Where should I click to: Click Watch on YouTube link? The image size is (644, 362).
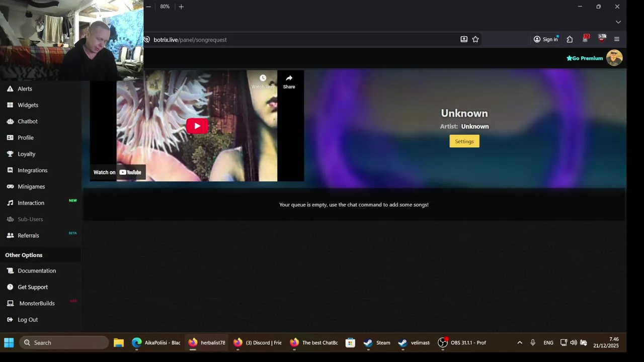pos(118,172)
